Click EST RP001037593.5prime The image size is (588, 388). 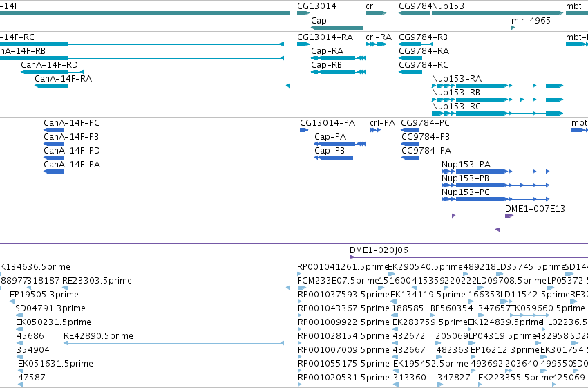(343, 295)
